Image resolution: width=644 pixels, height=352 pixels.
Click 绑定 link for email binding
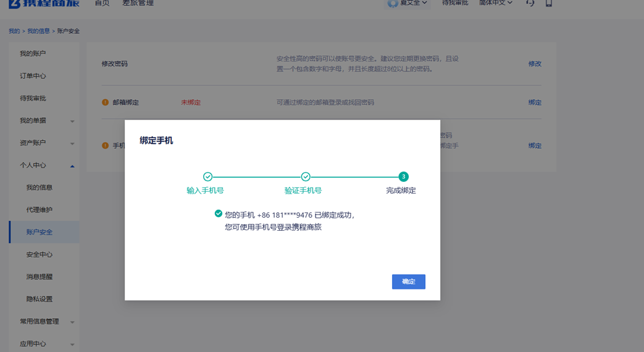tap(535, 102)
